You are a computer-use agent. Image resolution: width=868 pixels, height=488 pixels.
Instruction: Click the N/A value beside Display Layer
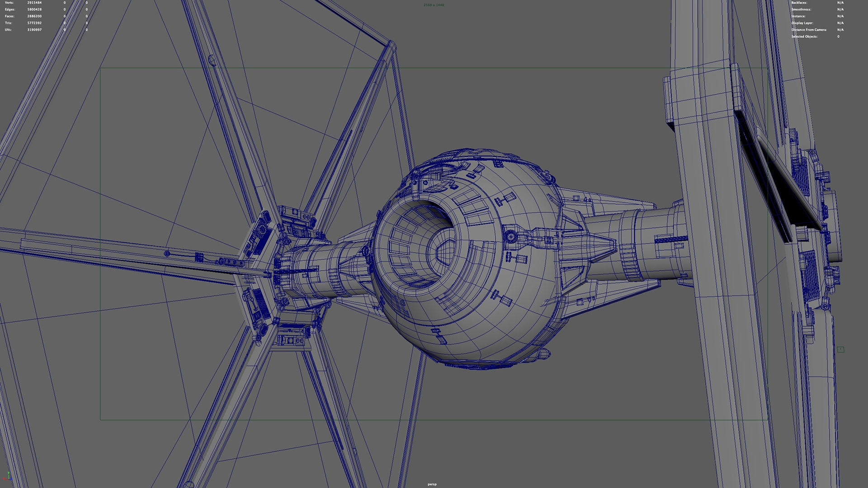pos(840,23)
